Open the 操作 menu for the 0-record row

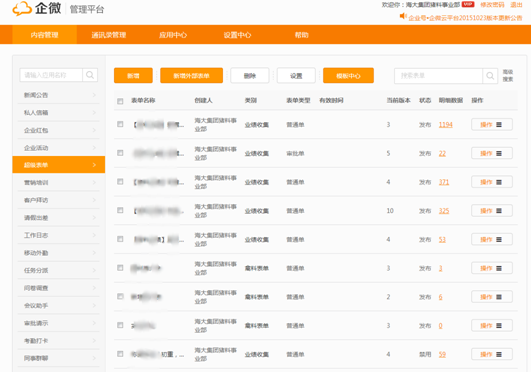click(492, 325)
